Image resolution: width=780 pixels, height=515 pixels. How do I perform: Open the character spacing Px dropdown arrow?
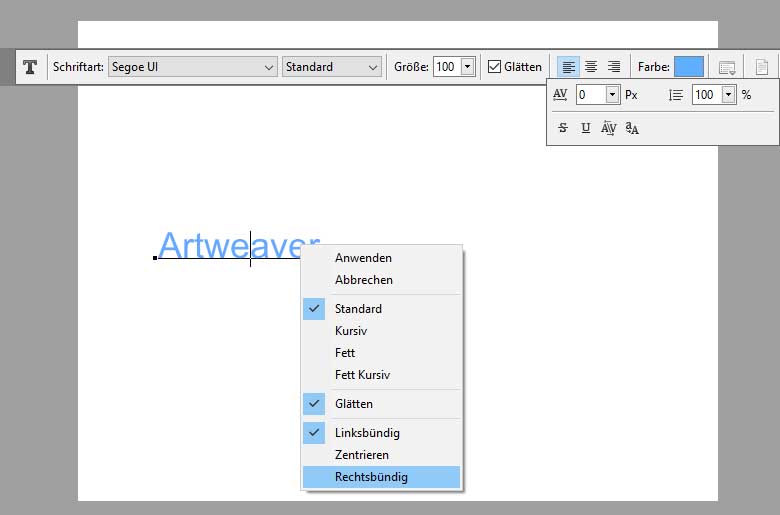coord(612,95)
